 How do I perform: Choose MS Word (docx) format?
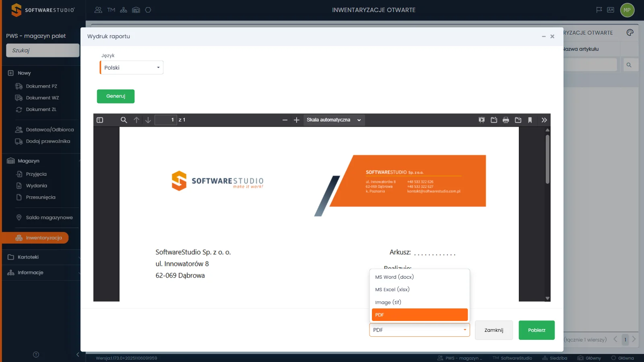419,277
